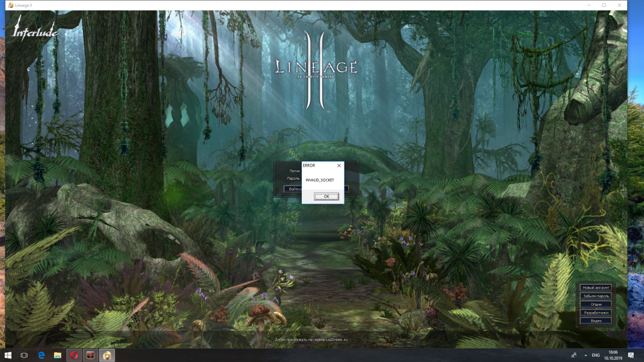Launch Microsoft Edge from the taskbar
Viewport: 644px width, 362px height.
point(41,355)
